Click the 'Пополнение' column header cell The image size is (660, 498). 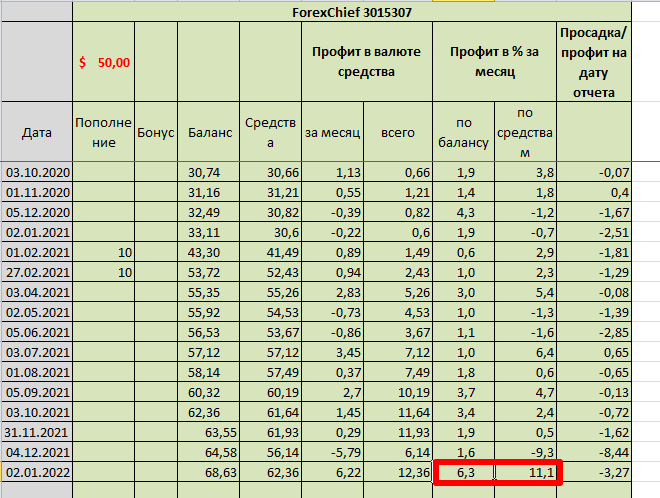104,132
